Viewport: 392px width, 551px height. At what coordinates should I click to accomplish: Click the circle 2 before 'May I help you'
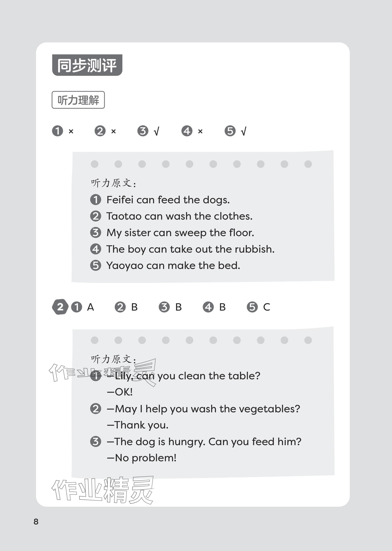tap(96, 409)
